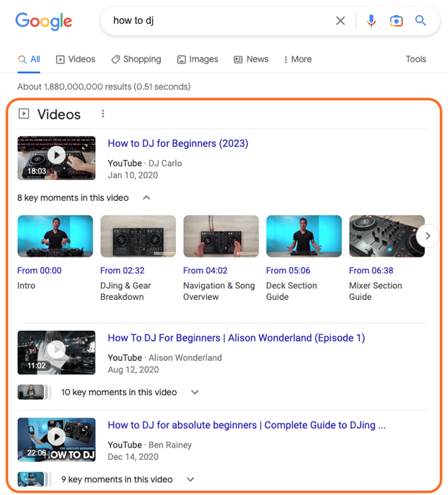Jump to 'From 02:32' moment
The height and width of the screenshot is (495, 448).
click(x=122, y=270)
